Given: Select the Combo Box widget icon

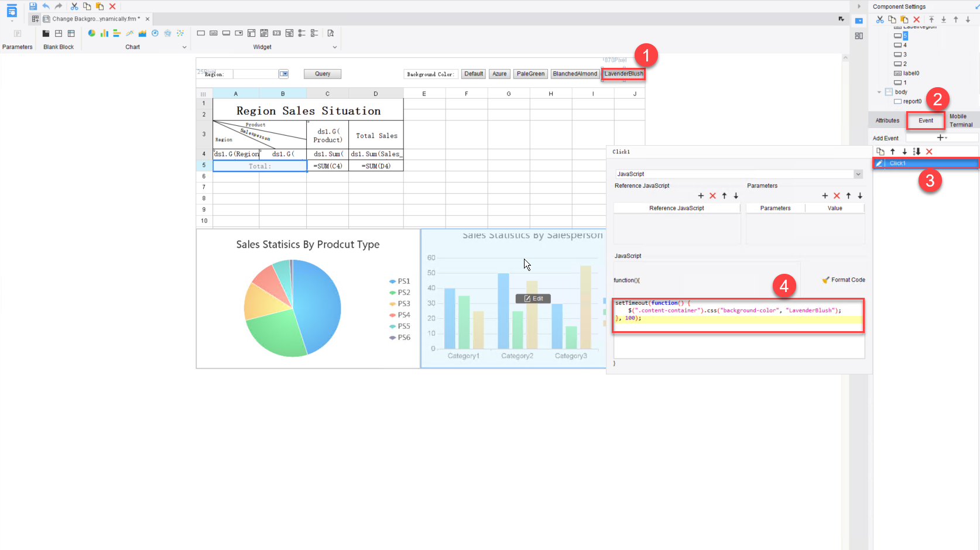Looking at the screenshot, I should tap(239, 33).
